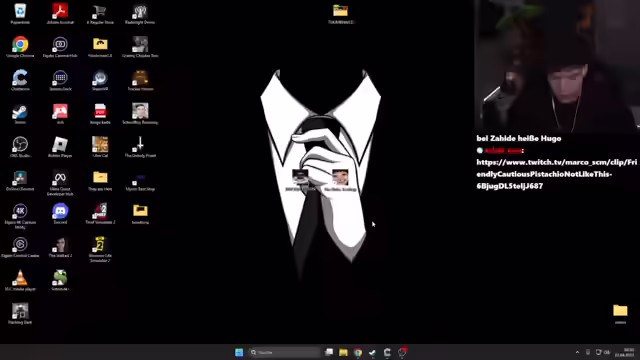
Task: Launch Discord from the desktop
Action: tap(60, 214)
